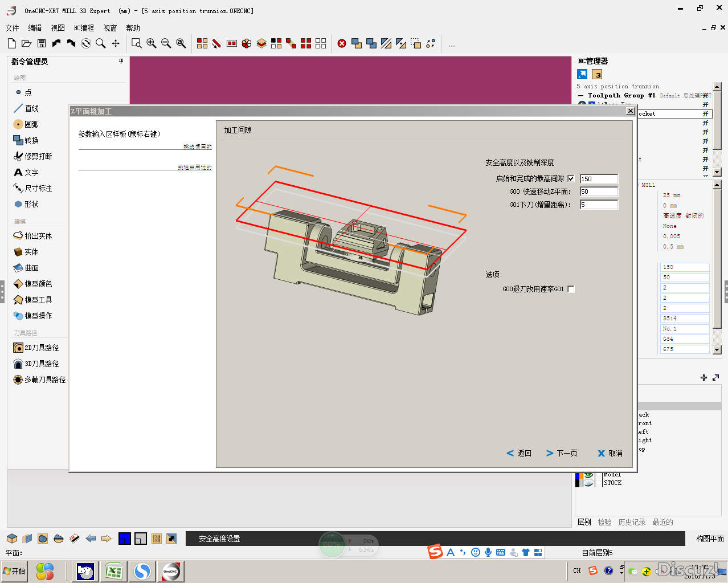728x583 pixels.
Task: Select the 修剪打断 command
Action: point(32,156)
